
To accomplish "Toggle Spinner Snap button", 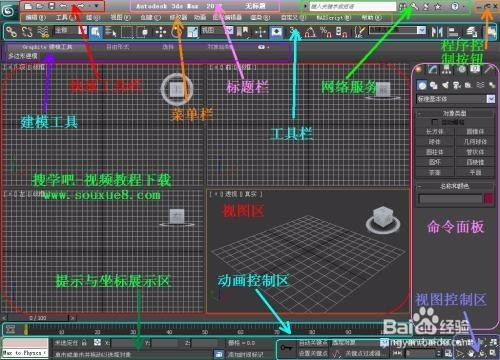I will click(342, 32).
